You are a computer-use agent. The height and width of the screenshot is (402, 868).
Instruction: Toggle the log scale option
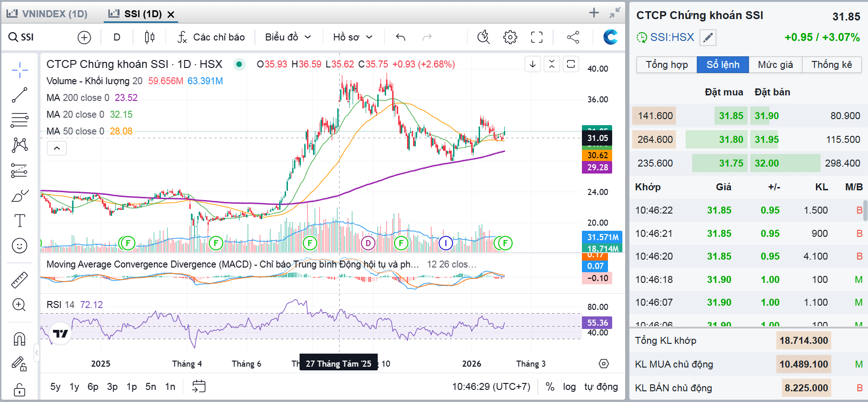coord(569,387)
